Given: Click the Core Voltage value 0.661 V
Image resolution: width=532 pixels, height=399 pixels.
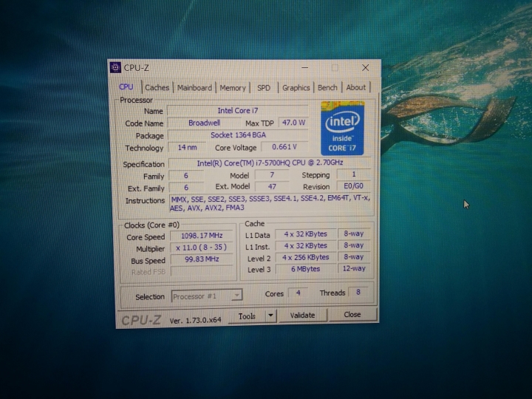Looking at the screenshot, I should pos(284,147).
